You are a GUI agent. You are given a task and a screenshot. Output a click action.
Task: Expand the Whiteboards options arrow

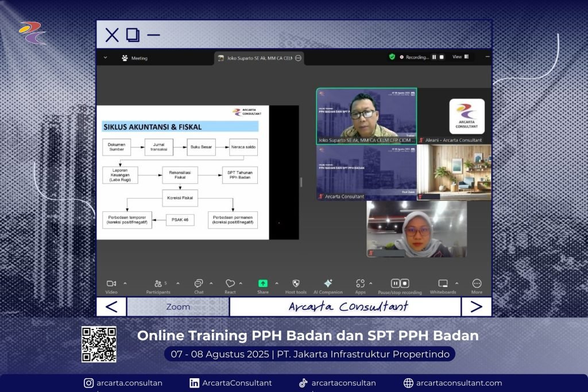pos(457,283)
